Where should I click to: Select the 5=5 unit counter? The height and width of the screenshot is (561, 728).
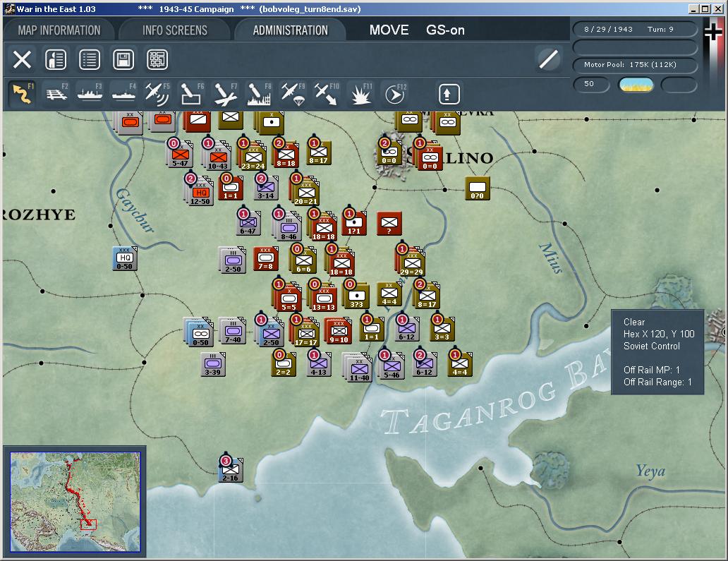click(289, 298)
